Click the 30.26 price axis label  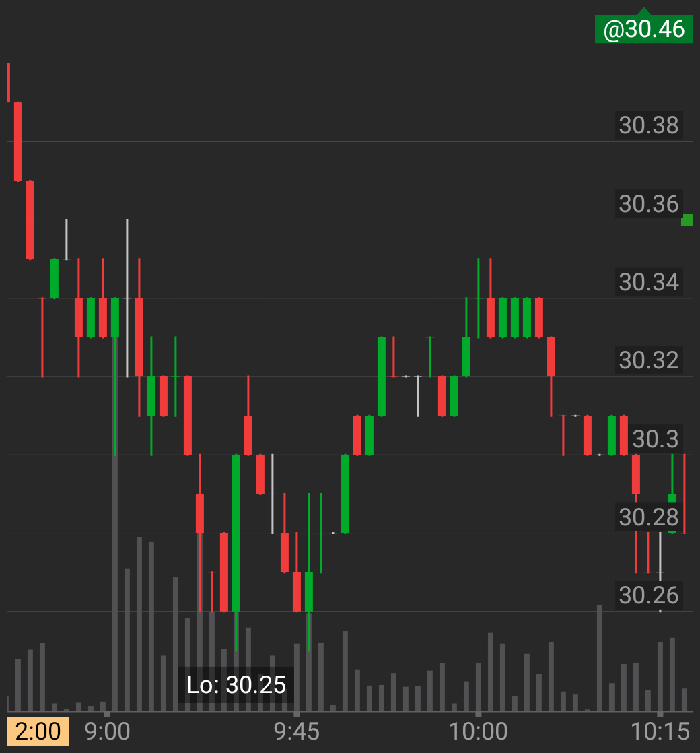[x=648, y=595]
